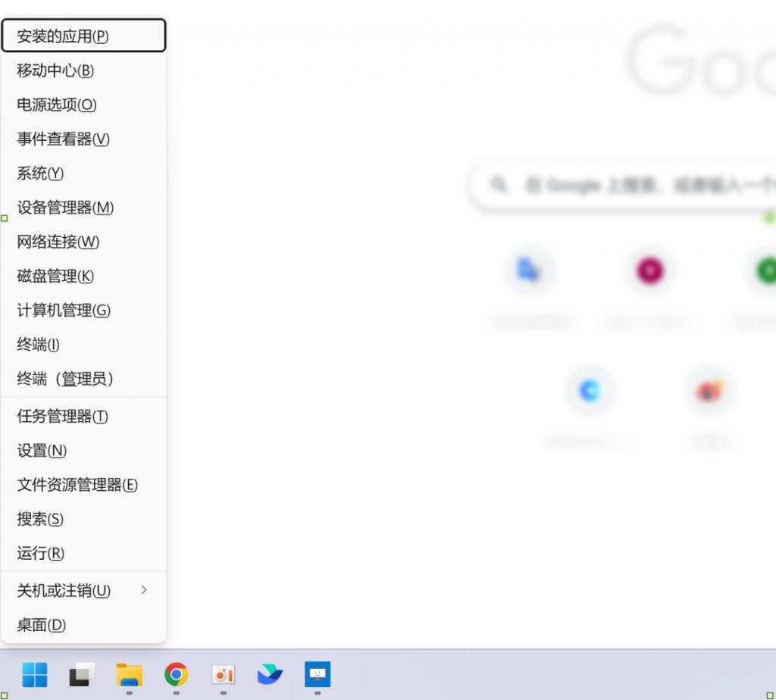Launch 事件查看器 from the menu
The height and width of the screenshot is (700, 776).
coord(64,139)
